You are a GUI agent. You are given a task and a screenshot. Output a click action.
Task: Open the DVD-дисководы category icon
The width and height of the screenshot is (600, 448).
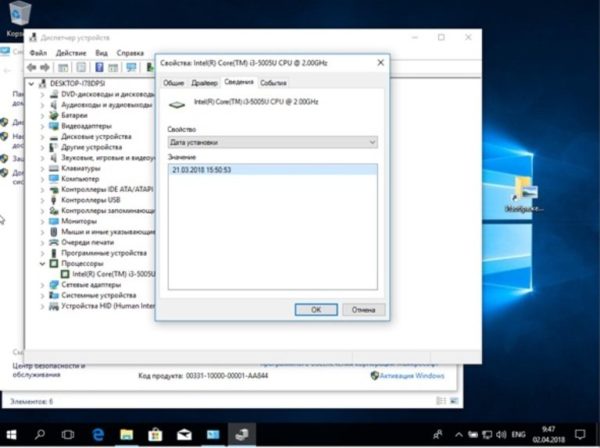[x=54, y=94]
